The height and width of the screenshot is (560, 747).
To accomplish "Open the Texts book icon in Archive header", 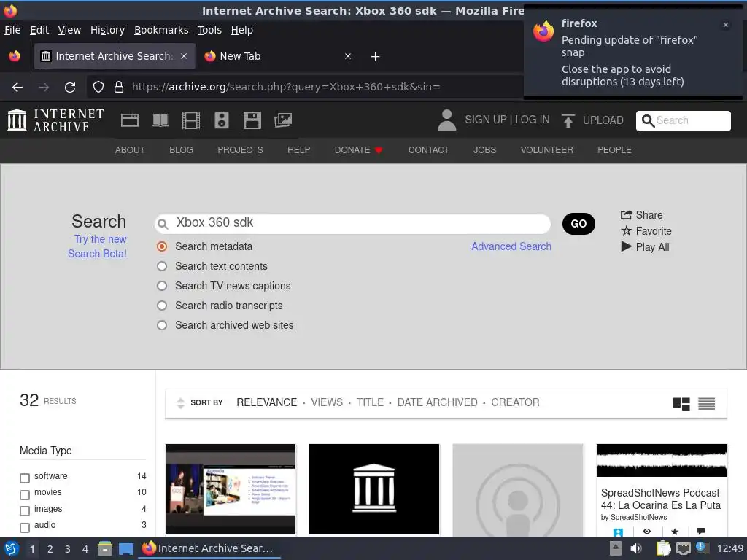I will (x=160, y=120).
